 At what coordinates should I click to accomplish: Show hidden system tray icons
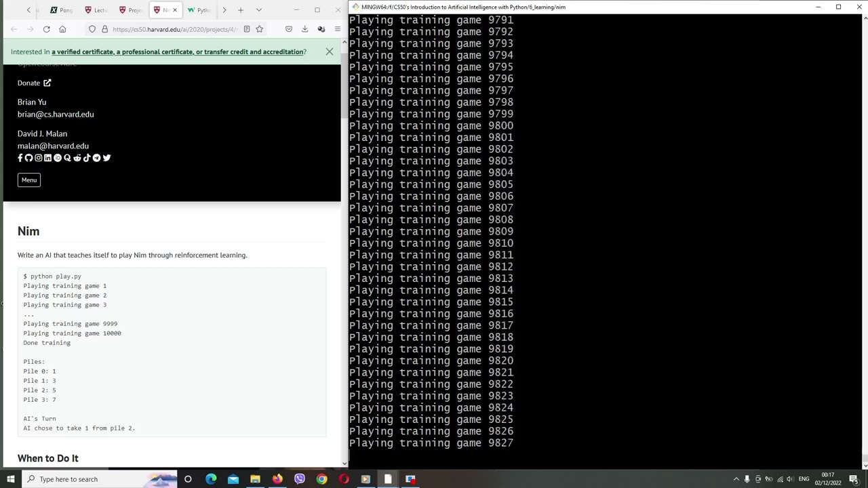point(736,479)
